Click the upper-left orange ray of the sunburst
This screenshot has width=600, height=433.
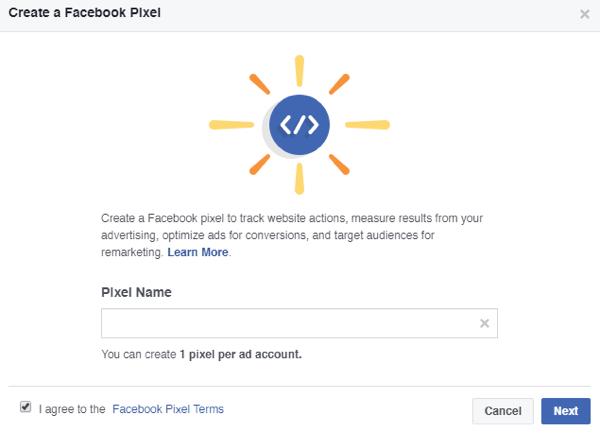click(x=260, y=84)
